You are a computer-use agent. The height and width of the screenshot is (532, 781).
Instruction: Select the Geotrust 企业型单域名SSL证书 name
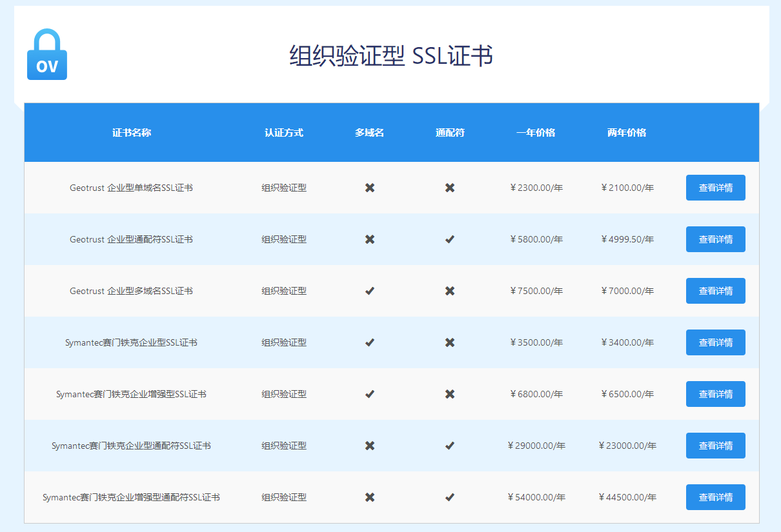tap(131, 188)
